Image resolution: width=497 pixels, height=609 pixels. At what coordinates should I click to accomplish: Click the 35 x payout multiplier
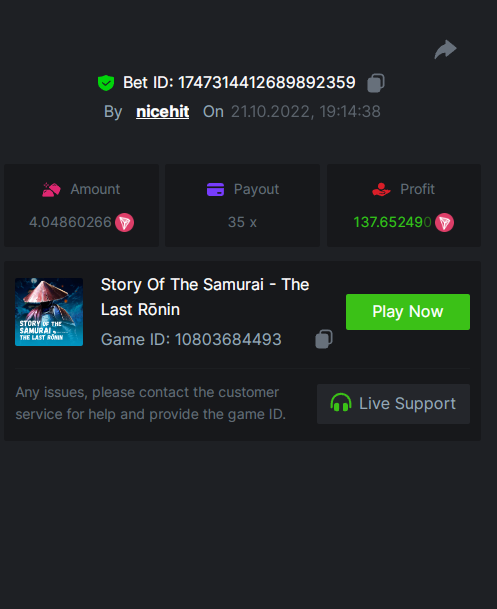coord(242,222)
